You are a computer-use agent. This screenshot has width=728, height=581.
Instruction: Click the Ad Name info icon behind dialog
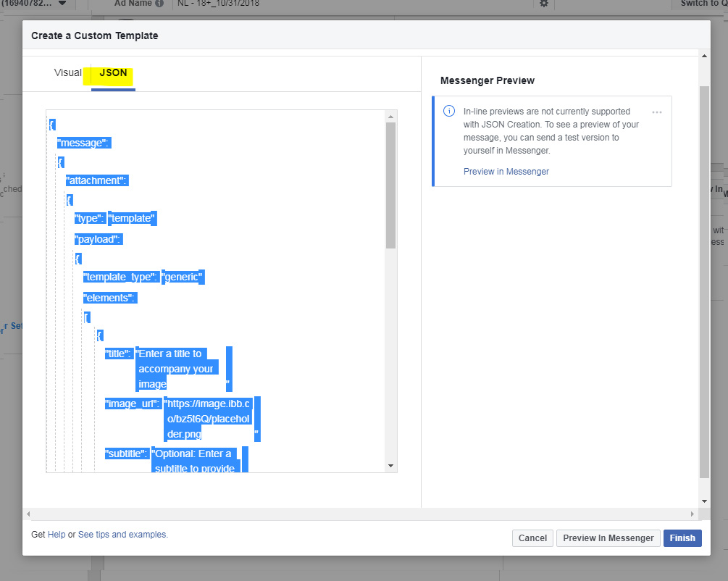click(x=159, y=4)
